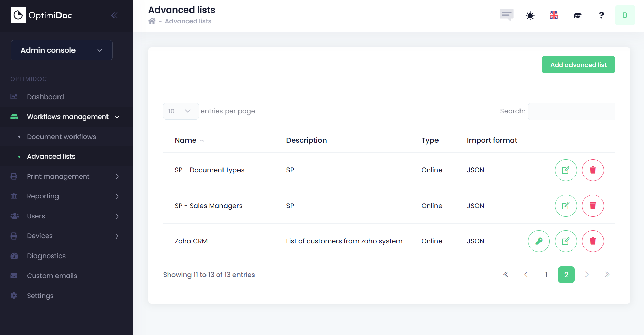Click the key icon for Zoho CRM

coord(539,241)
